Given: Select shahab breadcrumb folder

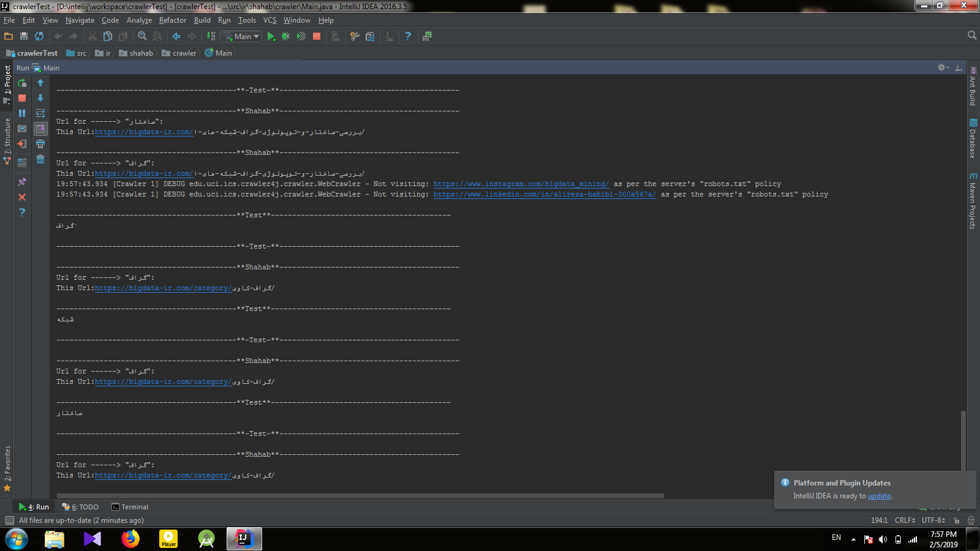Looking at the screenshot, I should [136, 53].
